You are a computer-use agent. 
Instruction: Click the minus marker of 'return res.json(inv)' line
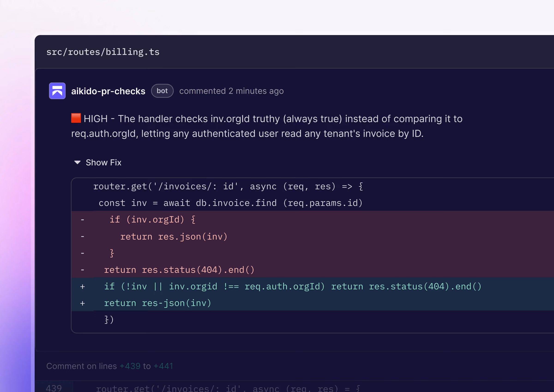tap(82, 236)
